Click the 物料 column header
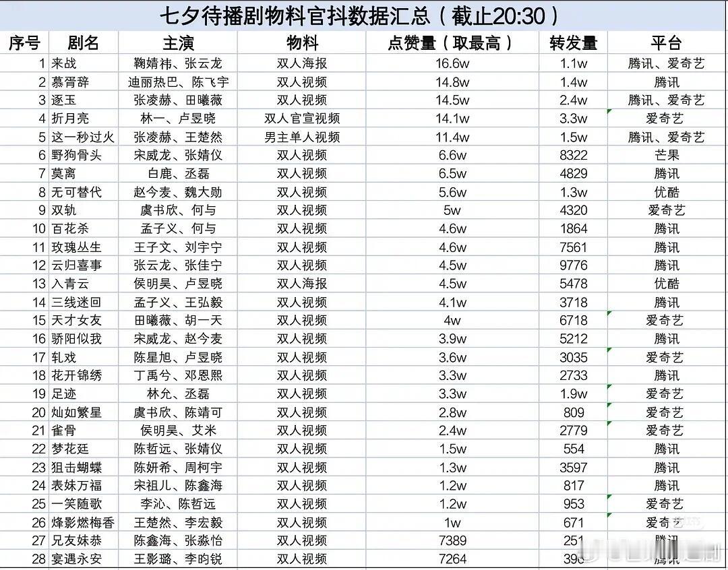The height and width of the screenshot is (570, 728). tap(302, 42)
